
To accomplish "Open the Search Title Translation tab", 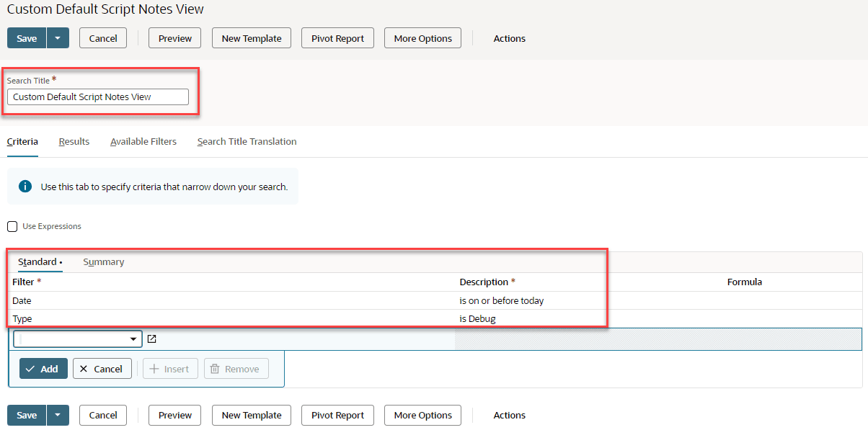I will tap(247, 141).
